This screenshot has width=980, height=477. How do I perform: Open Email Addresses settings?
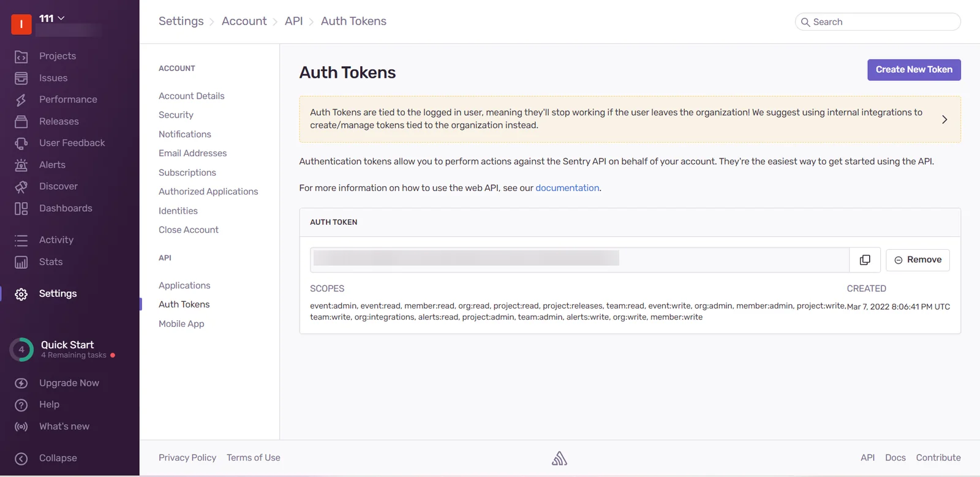[x=192, y=153]
